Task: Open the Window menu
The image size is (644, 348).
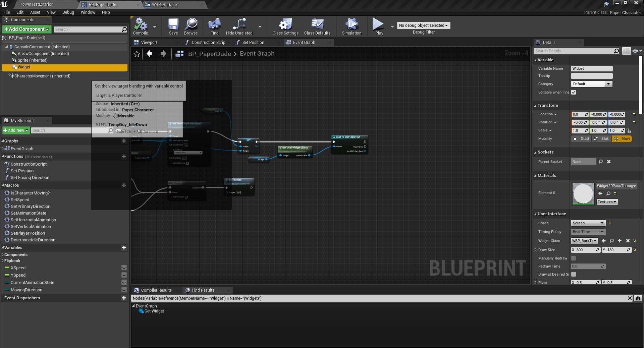Action: point(88,12)
